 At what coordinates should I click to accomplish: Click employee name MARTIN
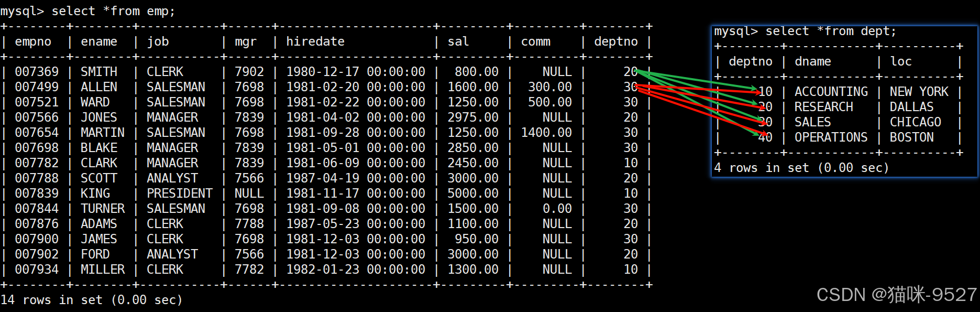pos(103,132)
